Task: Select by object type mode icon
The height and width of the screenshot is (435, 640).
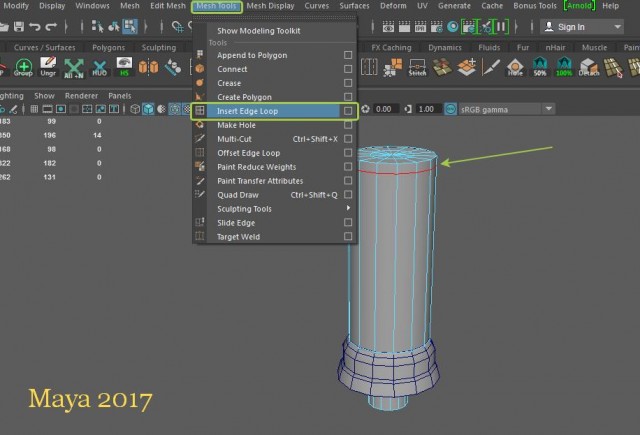Action: (114, 27)
